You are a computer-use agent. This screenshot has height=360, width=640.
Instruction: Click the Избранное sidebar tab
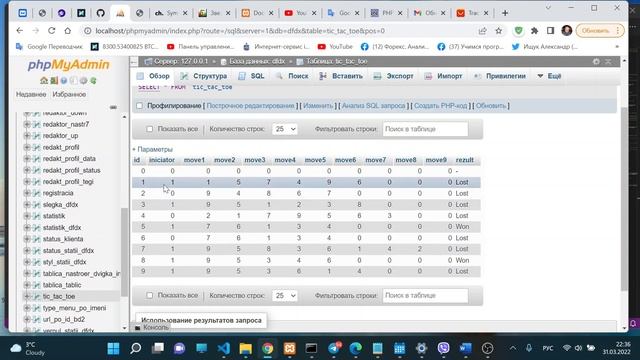tap(69, 94)
